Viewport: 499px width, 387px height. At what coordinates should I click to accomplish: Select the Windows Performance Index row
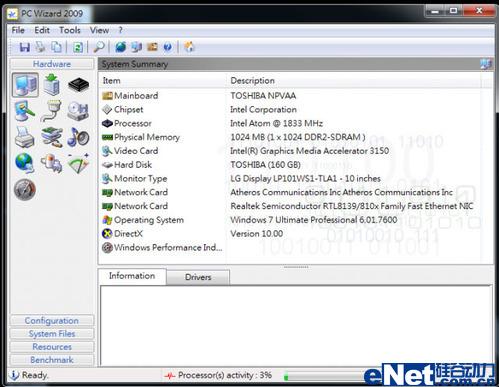[290, 248]
